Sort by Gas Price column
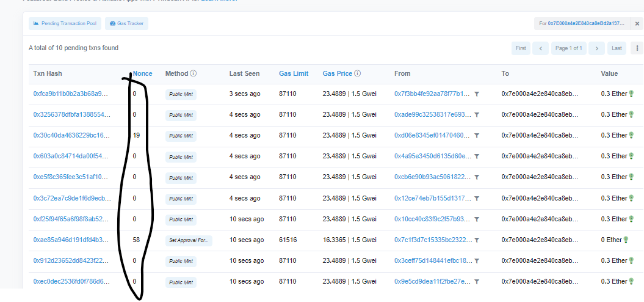This screenshot has height=302, width=644. (x=338, y=73)
